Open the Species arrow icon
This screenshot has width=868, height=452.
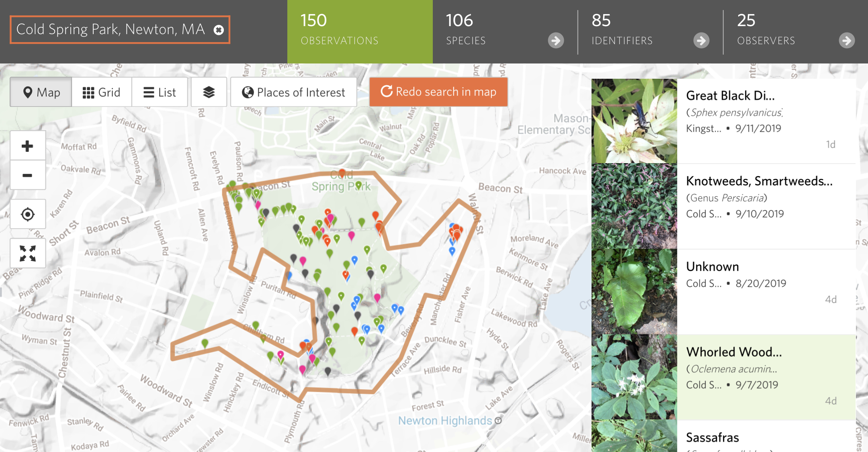(x=556, y=41)
